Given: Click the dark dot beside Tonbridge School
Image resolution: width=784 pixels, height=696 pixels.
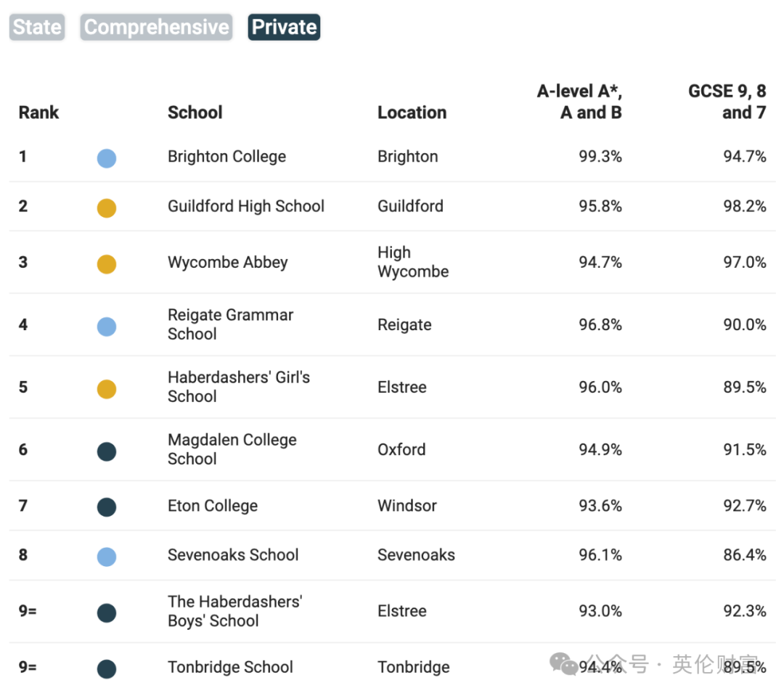Looking at the screenshot, I should 107,668.
